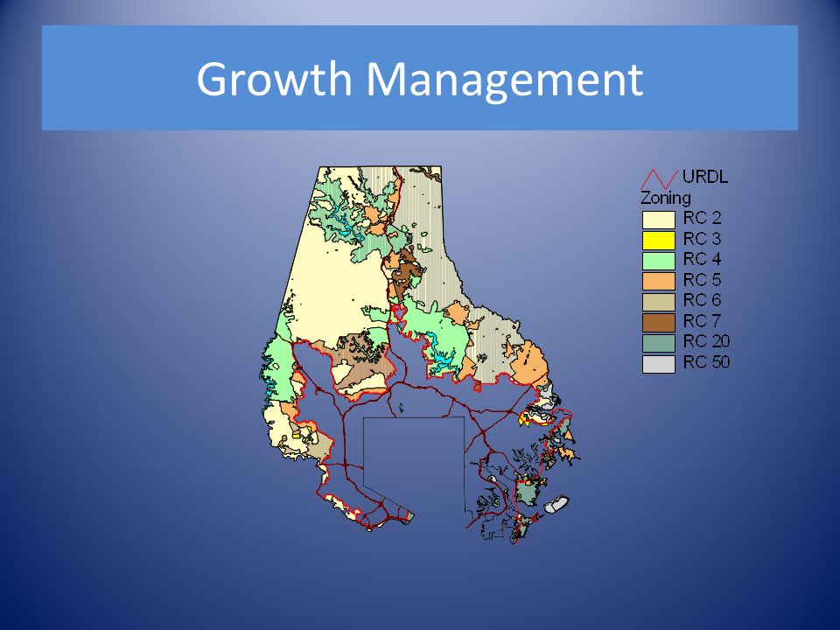Select the RC 2 legend label

click(x=702, y=218)
